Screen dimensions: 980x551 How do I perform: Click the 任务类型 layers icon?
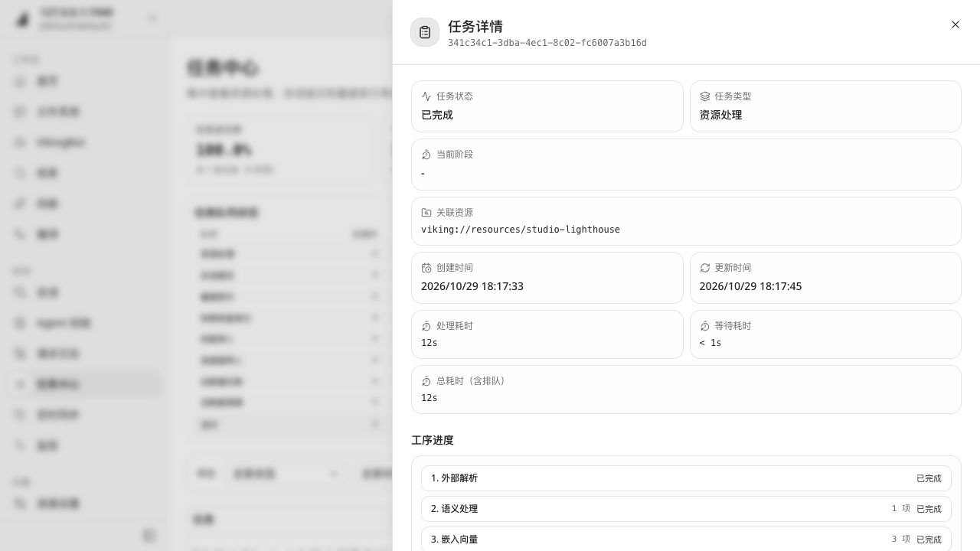click(x=705, y=96)
